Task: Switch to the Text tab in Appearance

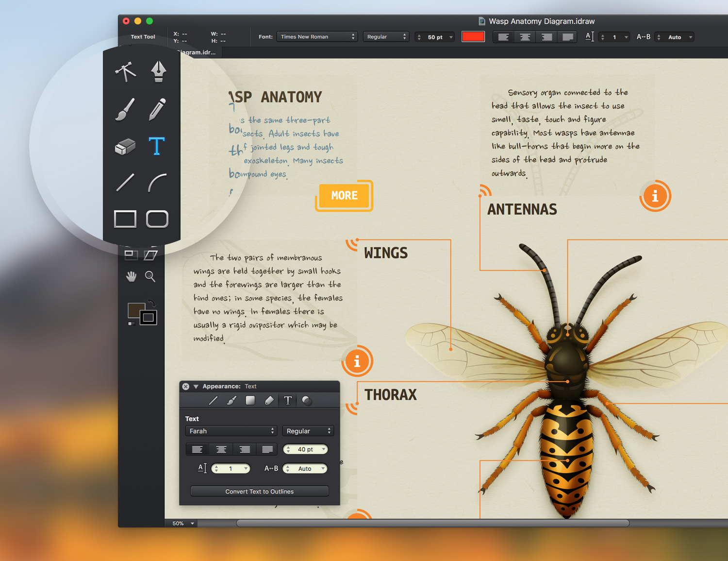Action: click(x=288, y=401)
